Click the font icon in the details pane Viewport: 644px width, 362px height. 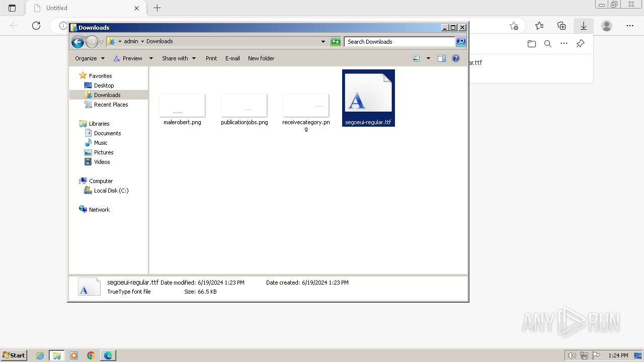point(89,287)
